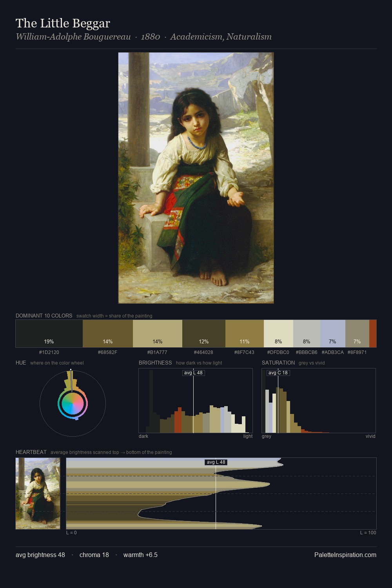Click the saturation histogram chart
This screenshot has width=392, height=588.
[x=319, y=401]
